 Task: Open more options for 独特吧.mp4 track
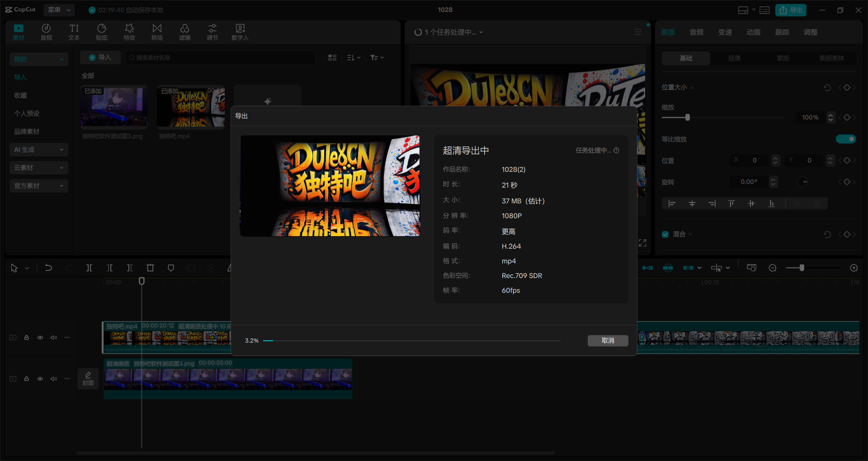67,338
